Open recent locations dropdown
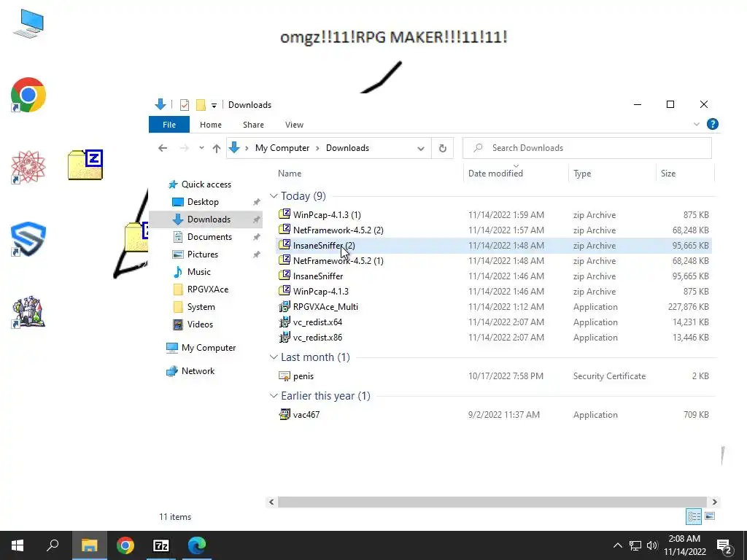Image resolution: width=747 pixels, height=560 pixels. click(x=201, y=148)
